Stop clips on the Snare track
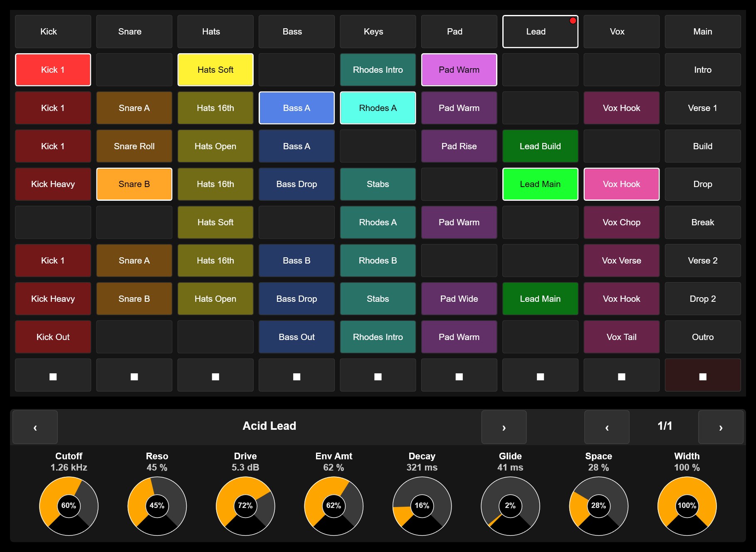Image resolution: width=756 pixels, height=552 pixels. 134,375
